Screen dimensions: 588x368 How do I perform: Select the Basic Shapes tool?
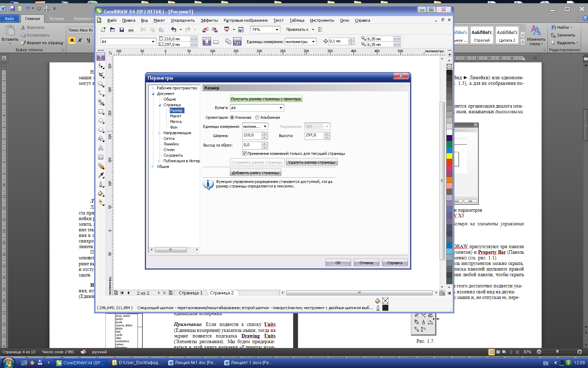(x=101, y=139)
